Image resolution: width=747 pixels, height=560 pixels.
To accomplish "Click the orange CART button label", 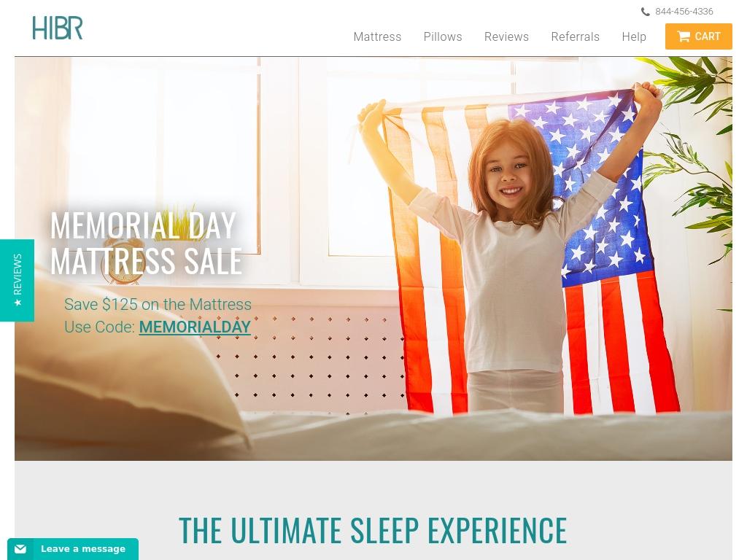I will click(708, 36).
